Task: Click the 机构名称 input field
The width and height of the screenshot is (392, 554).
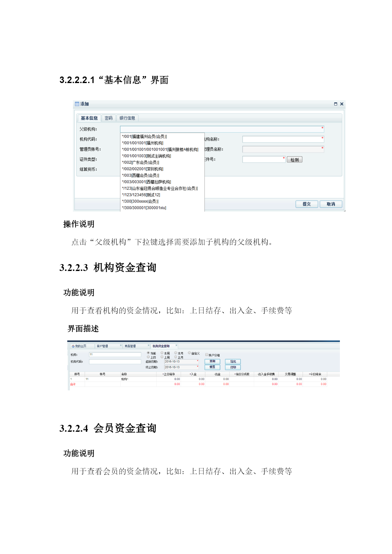Action: 283,139
